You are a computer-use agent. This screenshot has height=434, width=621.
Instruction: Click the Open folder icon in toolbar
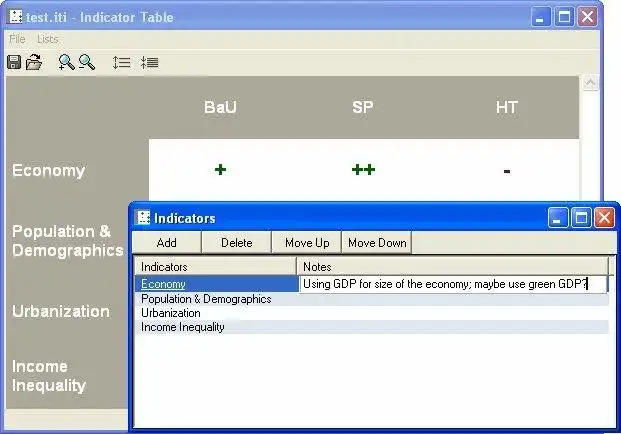click(34, 62)
